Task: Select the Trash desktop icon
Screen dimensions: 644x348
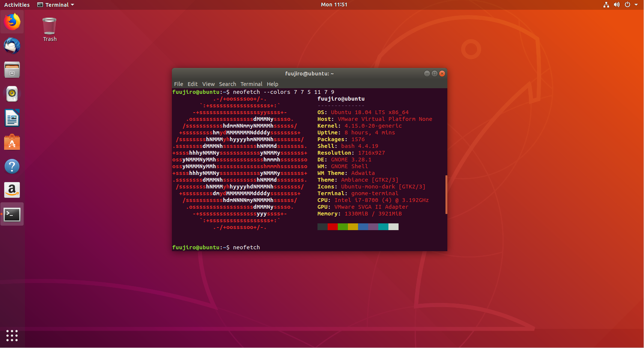Action: click(50, 30)
